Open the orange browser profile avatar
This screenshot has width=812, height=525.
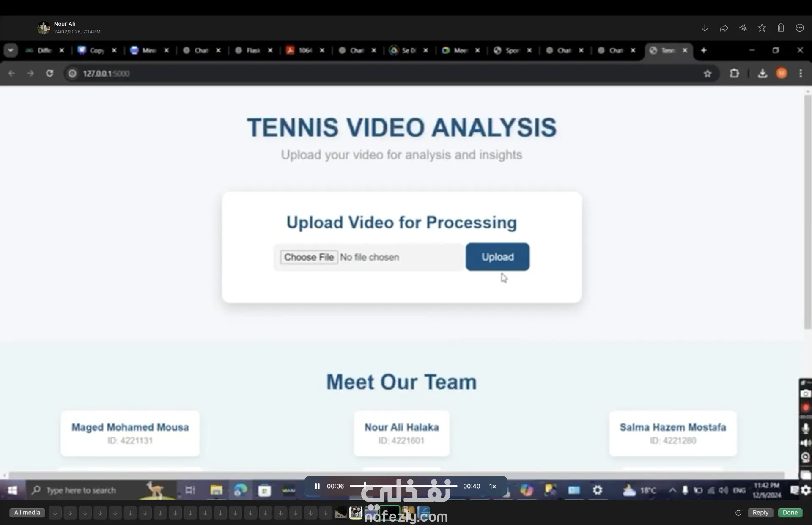782,73
